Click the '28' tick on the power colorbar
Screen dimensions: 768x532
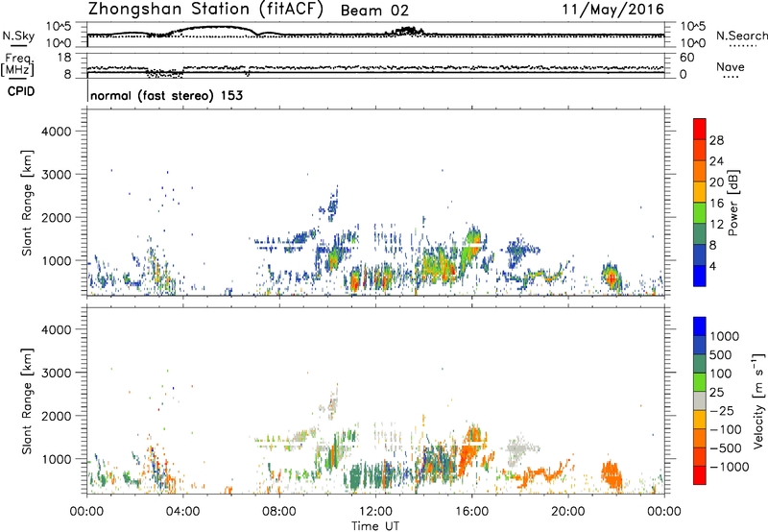tap(716, 140)
